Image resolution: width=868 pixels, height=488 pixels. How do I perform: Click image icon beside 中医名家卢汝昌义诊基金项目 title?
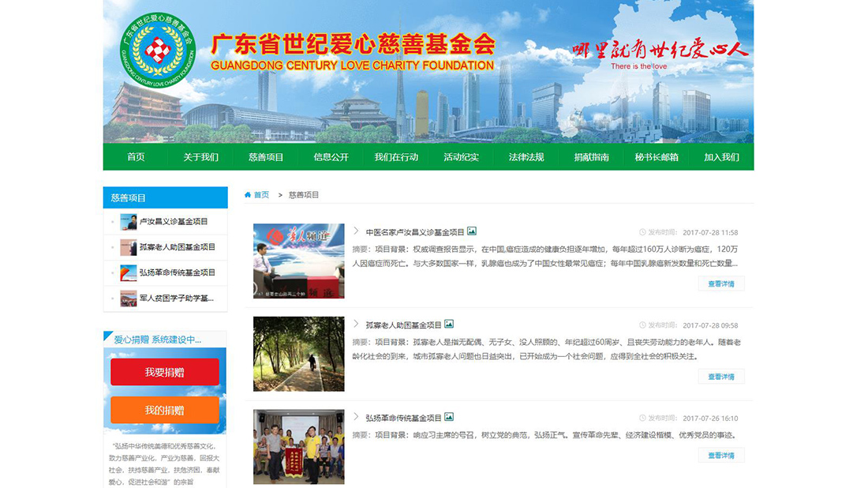472,231
